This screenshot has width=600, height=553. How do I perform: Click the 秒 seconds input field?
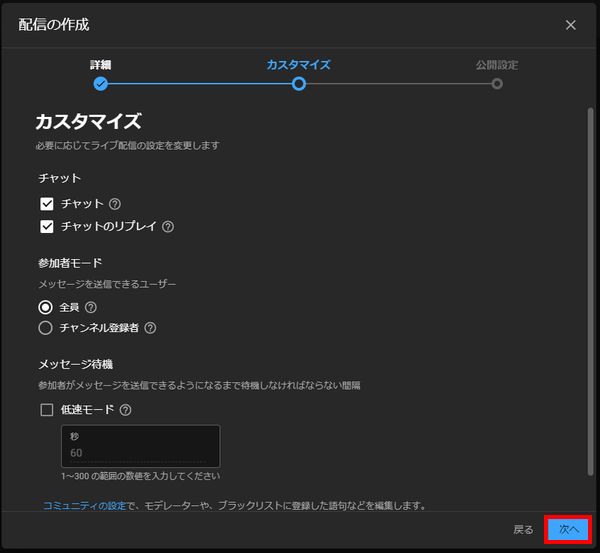[141, 446]
